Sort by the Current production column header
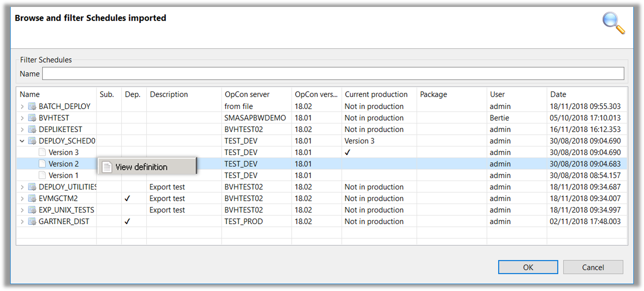 [x=379, y=94]
